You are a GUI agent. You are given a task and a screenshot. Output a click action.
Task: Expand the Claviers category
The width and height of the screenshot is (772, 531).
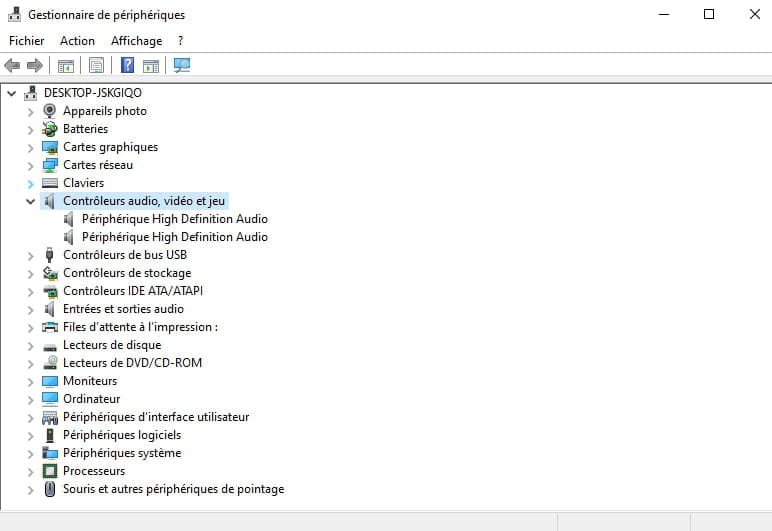coord(31,184)
